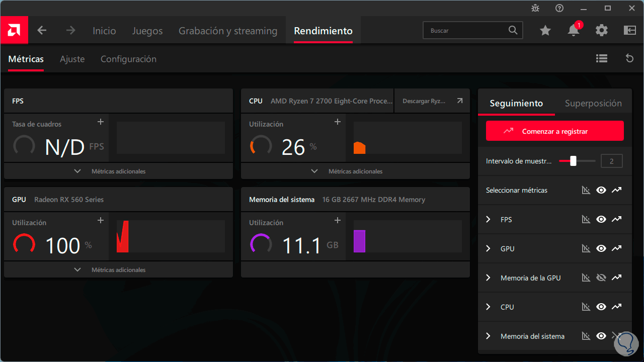The image size is (644, 362).
Task: Adjust the Intervalo de muestreo slider
Action: [577, 161]
